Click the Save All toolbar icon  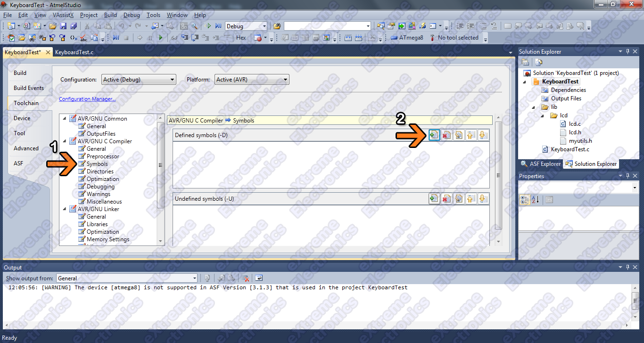coord(74,26)
